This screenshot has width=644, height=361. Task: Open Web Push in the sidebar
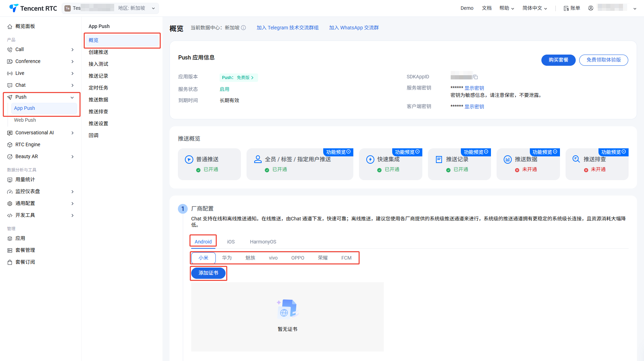coord(25,120)
